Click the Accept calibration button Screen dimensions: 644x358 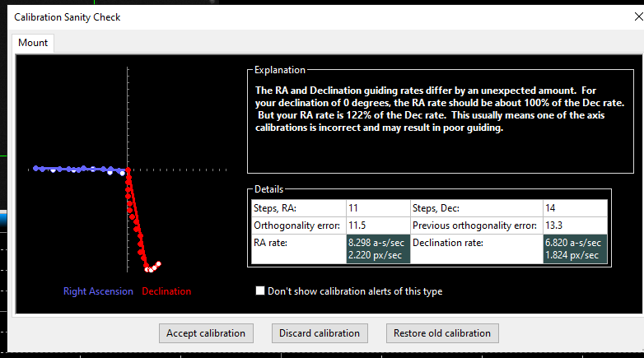pyautogui.click(x=206, y=333)
